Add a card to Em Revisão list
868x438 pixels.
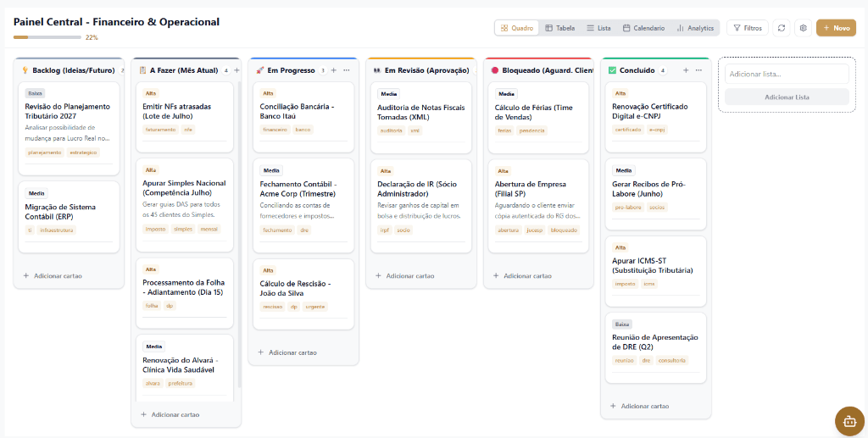[404, 275]
